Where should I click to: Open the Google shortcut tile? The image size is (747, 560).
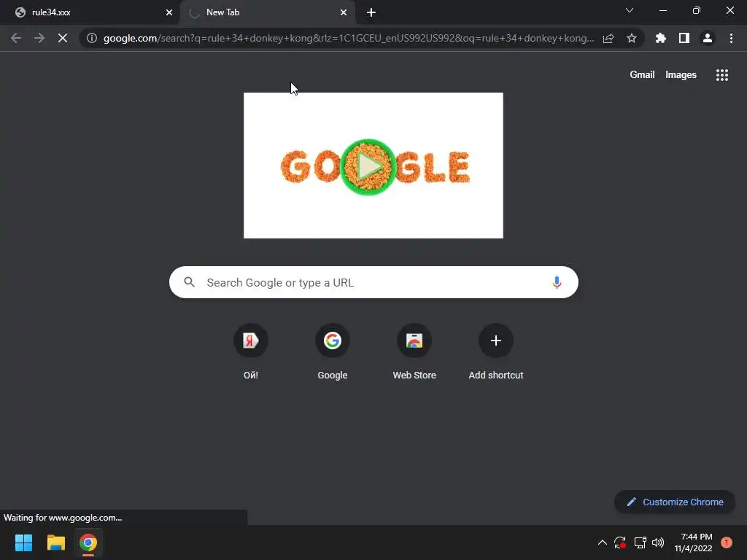[333, 352]
